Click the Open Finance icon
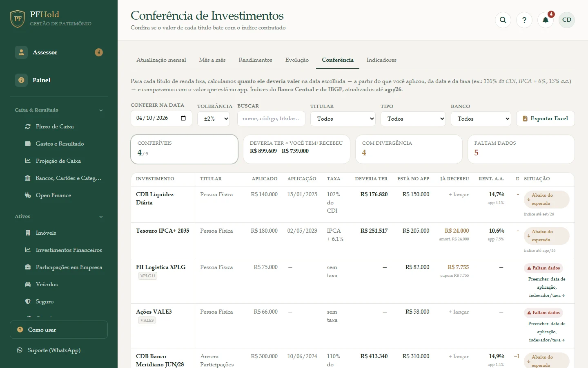The height and width of the screenshot is (368, 588). (28, 195)
